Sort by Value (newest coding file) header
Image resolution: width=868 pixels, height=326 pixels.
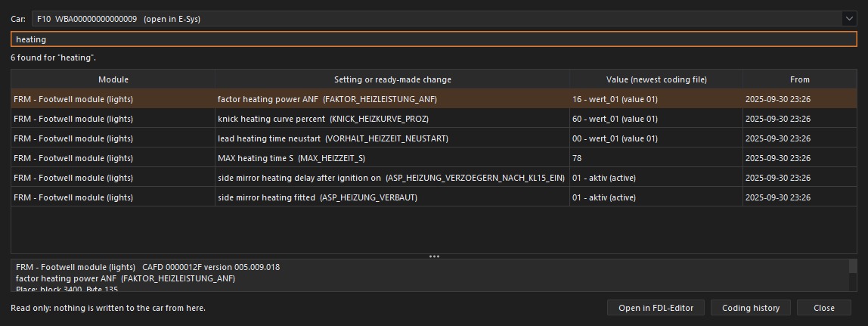tap(656, 79)
